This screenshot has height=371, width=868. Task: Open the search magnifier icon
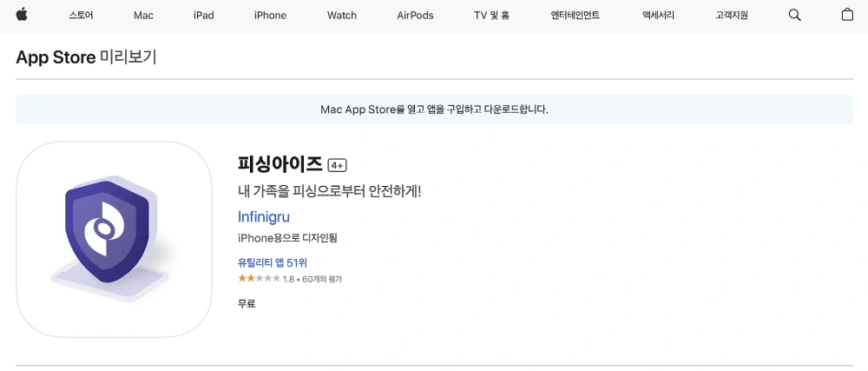[794, 16]
